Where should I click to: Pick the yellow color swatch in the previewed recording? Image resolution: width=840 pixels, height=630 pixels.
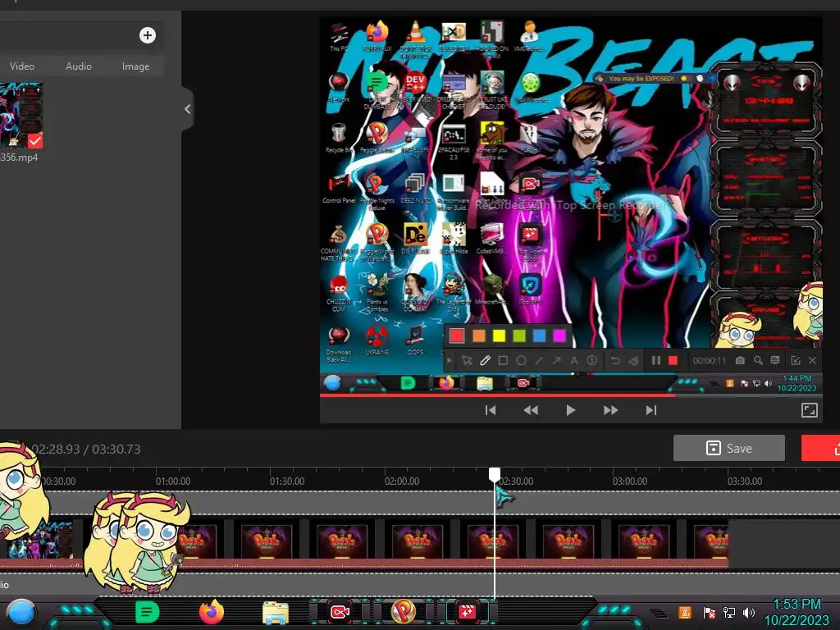pos(499,336)
